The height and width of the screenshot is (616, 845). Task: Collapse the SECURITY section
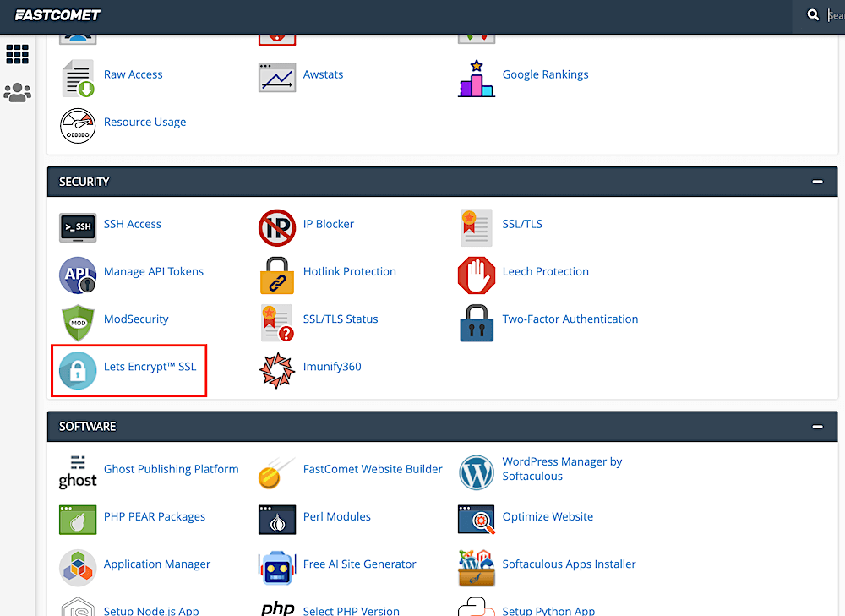(x=817, y=182)
